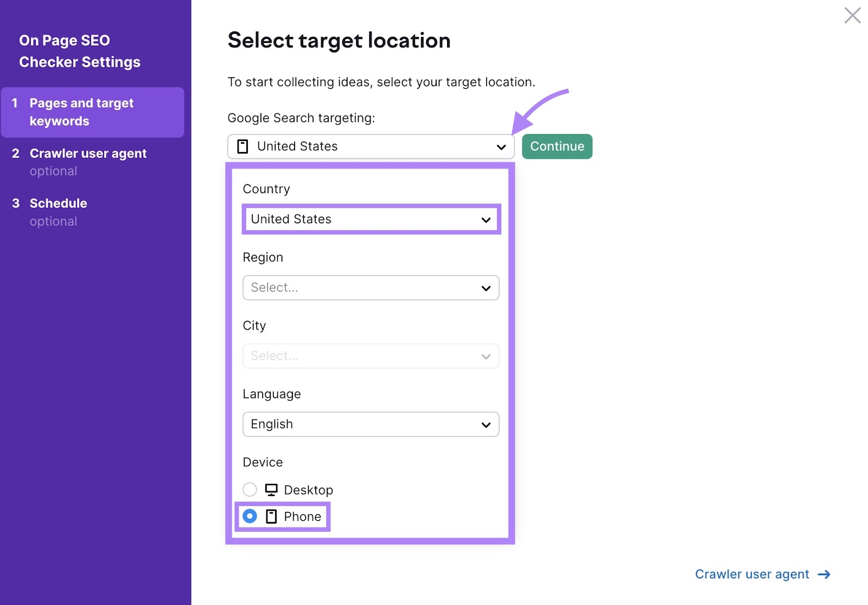Click the chevron inside the Language field

(486, 424)
